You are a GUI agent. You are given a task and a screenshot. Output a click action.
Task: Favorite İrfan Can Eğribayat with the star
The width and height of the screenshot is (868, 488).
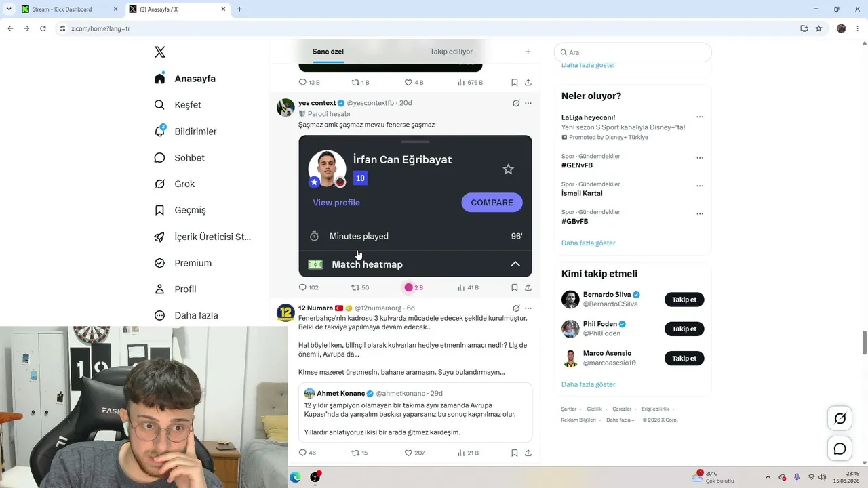pos(509,169)
